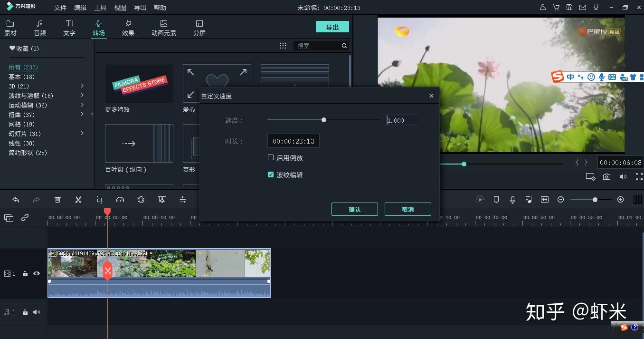Viewport: 644px width, 339px height.
Task: Take a snapshot with the camera icon
Action: (606, 177)
